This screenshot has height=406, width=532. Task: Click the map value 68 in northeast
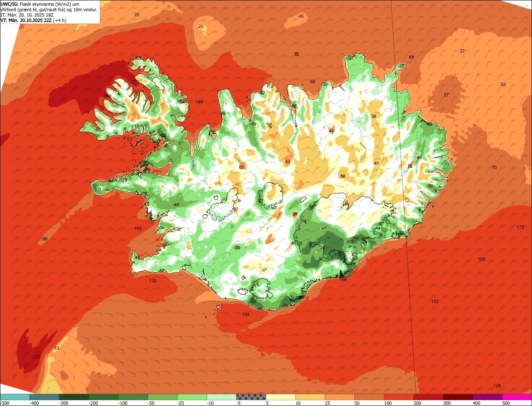point(411,57)
